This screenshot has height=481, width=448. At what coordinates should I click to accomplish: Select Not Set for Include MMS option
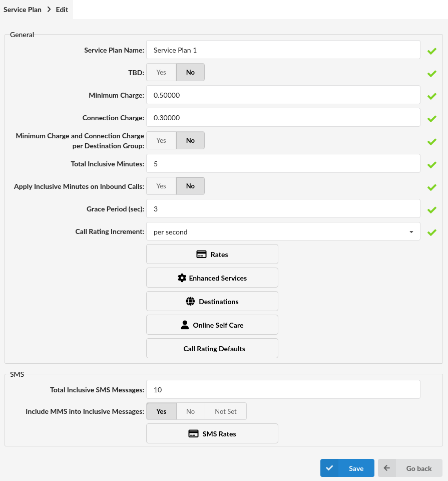coord(226,411)
